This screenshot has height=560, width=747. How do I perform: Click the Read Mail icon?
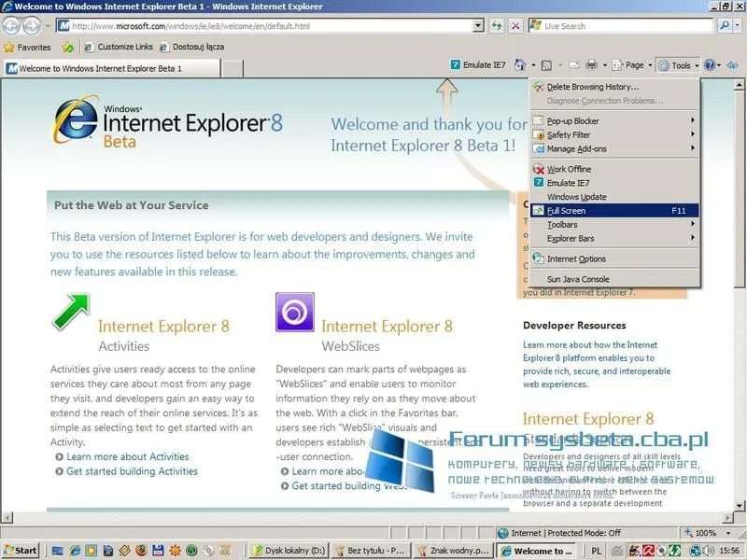pyautogui.click(x=572, y=65)
